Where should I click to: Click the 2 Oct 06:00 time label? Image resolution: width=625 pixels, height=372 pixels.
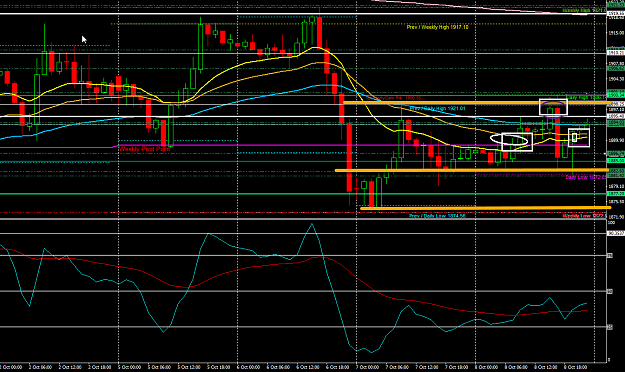(x=40, y=367)
